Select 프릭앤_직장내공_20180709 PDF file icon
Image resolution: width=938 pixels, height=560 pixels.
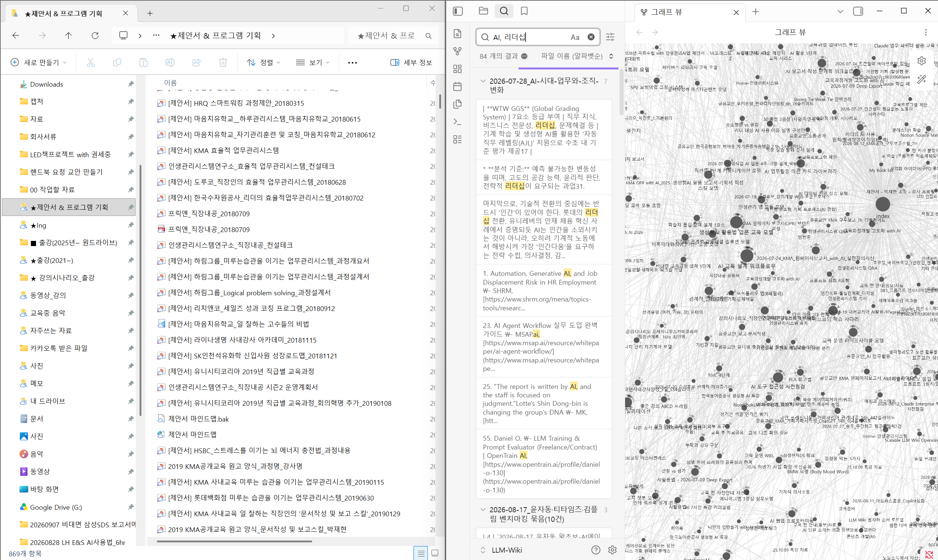(161, 230)
